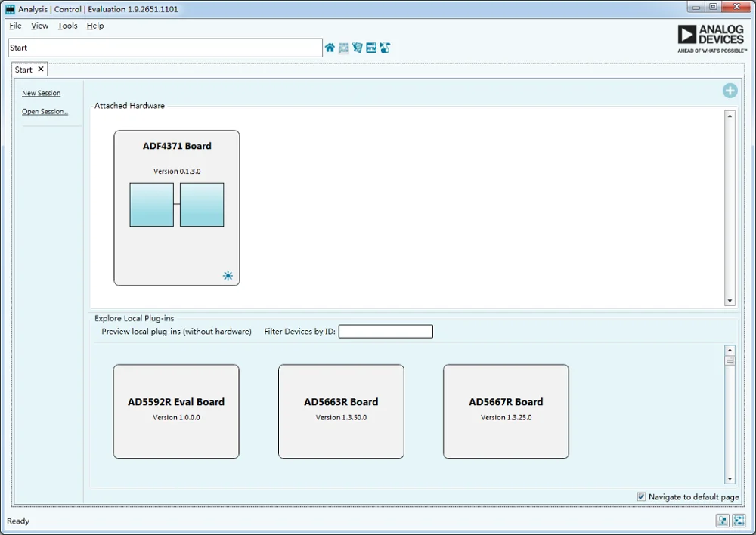The height and width of the screenshot is (535, 756).
Task: Click Attached Hardware scroll up arrow
Action: coord(730,116)
